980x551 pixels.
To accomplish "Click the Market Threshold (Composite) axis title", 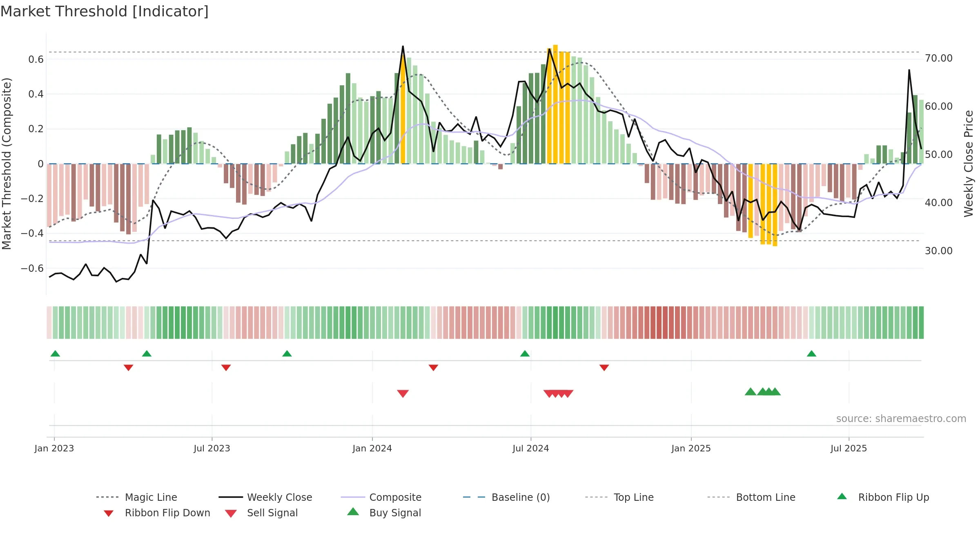I will tap(7, 163).
